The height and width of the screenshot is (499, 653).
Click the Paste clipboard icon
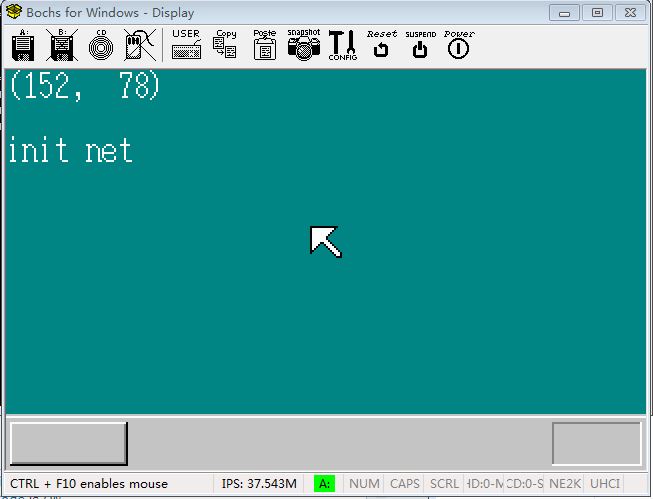265,45
